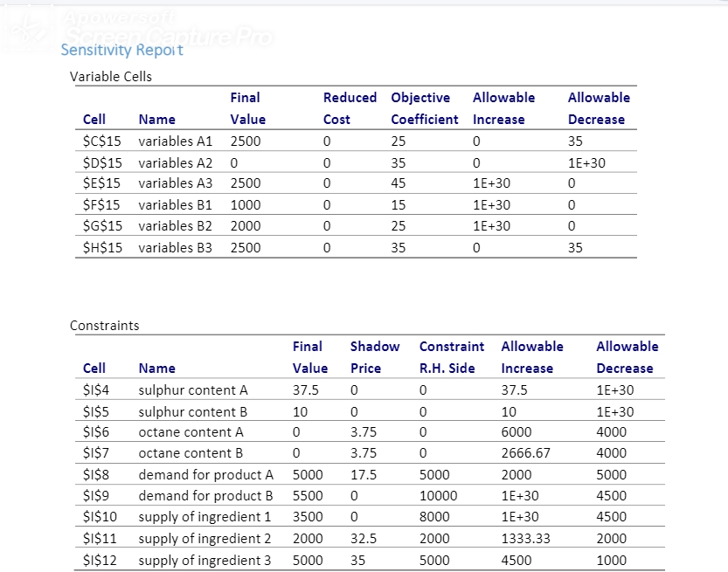The height and width of the screenshot is (572, 728).
Task: Select the Allowable Decrease value 1000 for ingredient 3
Action: (609, 560)
